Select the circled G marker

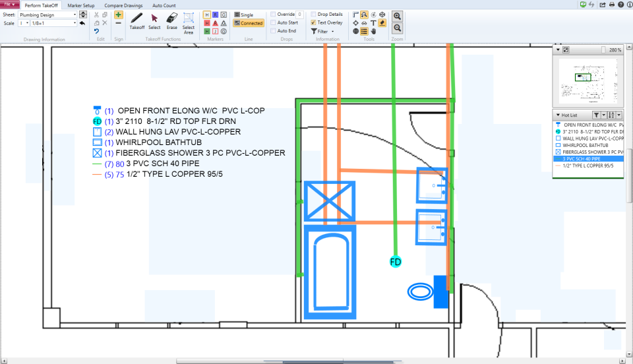tap(224, 31)
